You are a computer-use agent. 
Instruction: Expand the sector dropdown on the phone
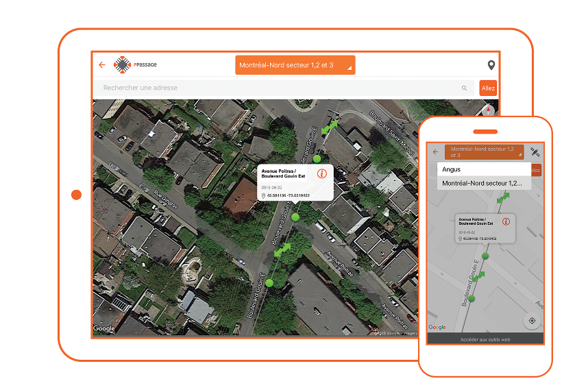[x=484, y=152]
